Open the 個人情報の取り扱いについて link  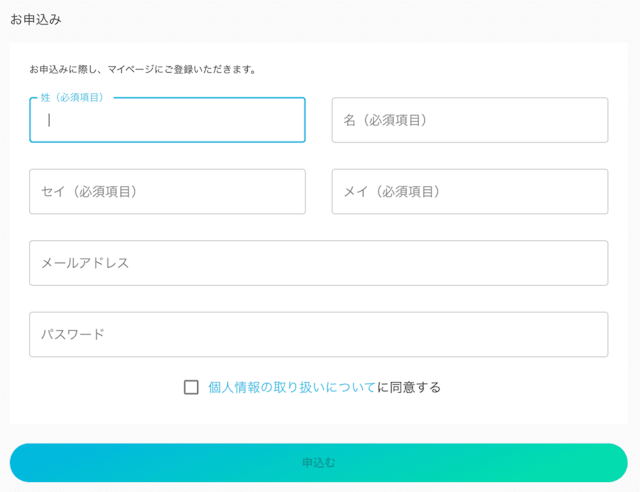pyautogui.click(x=292, y=387)
